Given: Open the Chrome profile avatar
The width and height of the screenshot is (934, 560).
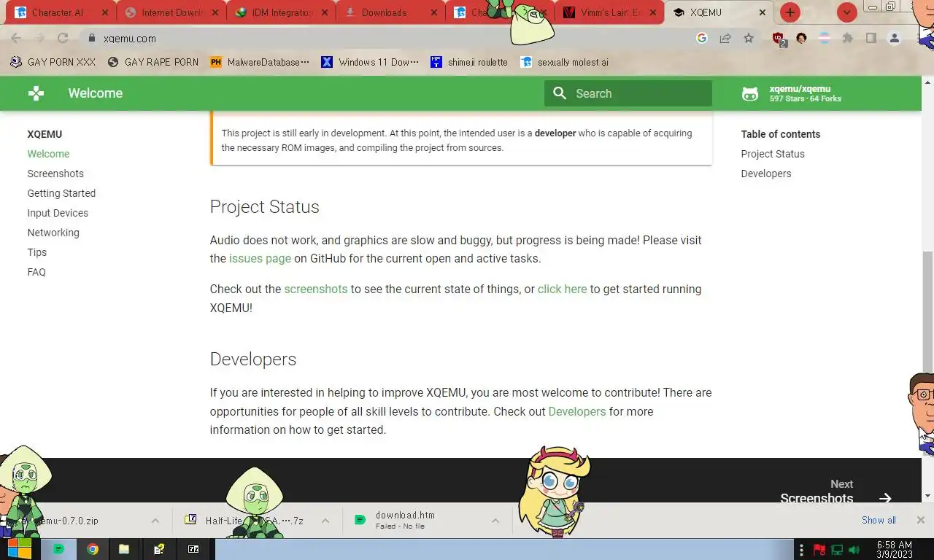Looking at the screenshot, I should point(894,39).
